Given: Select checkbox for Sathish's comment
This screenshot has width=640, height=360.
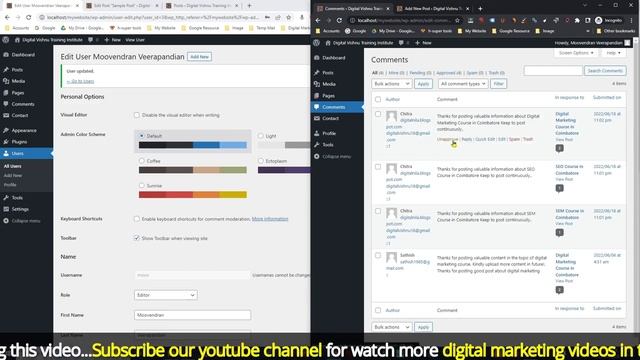Looking at the screenshot, I should click(378, 256).
